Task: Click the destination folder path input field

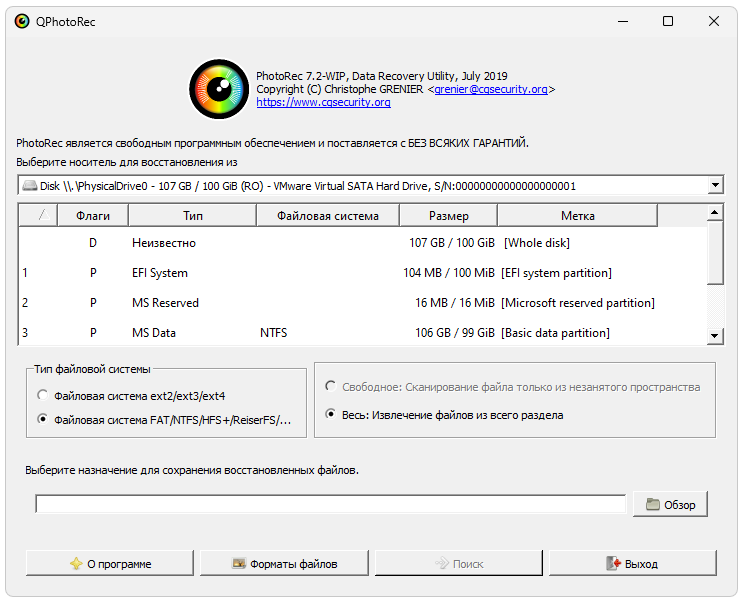Action: coord(330,504)
